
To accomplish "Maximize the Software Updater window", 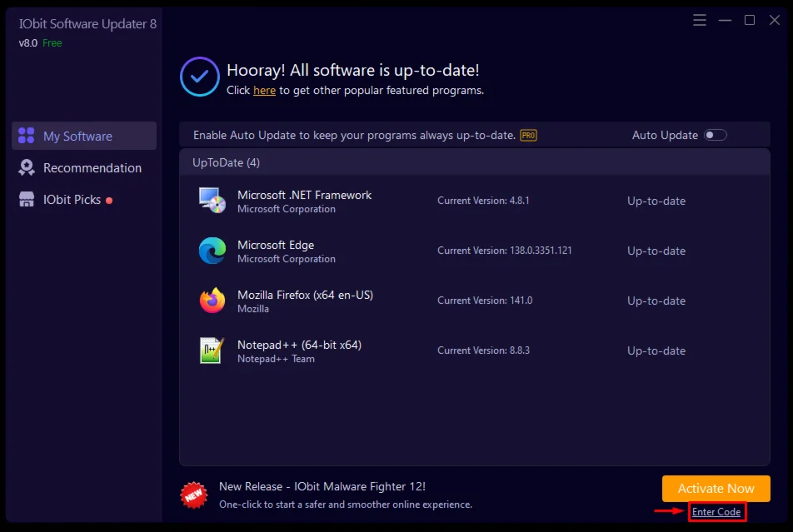I will (750, 20).
